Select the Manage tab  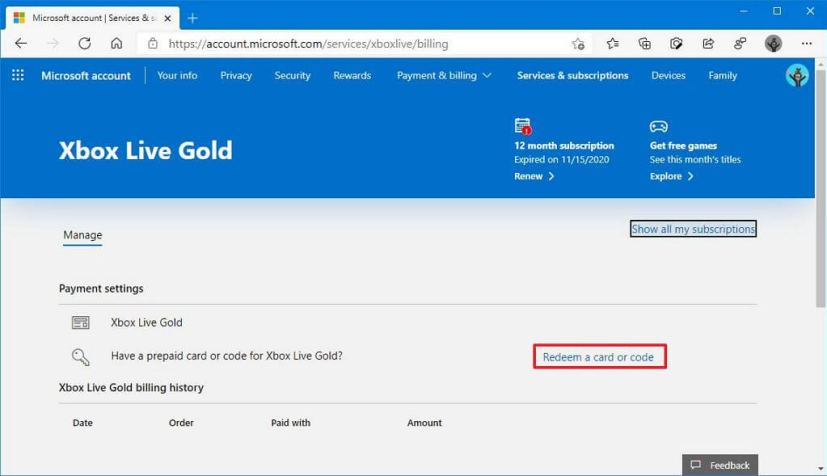click(83, 235)
